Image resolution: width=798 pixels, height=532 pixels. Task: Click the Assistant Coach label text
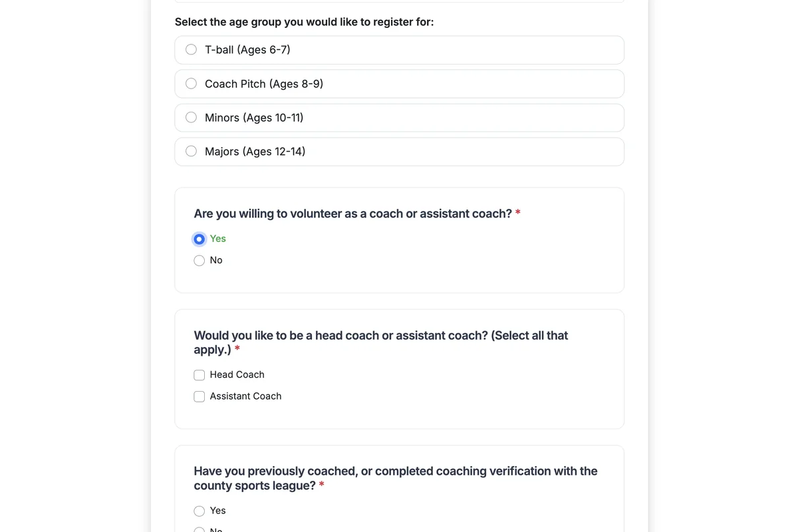[x=245, y=396]
